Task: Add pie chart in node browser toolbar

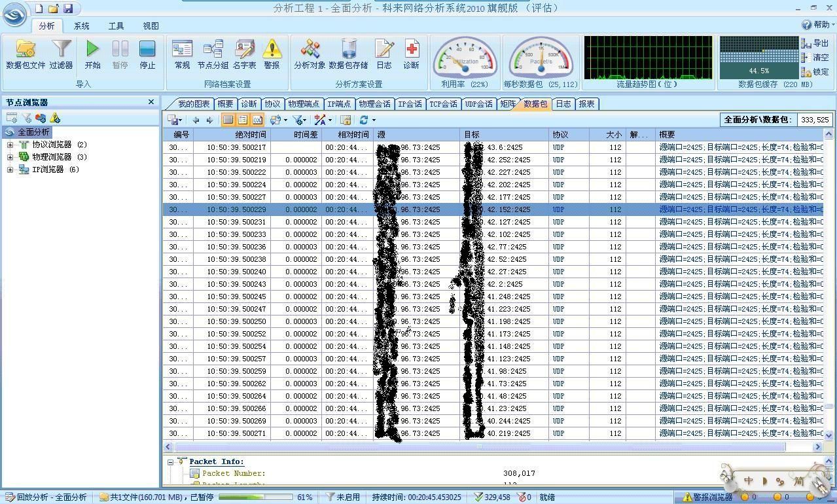Action: [41, 118]
